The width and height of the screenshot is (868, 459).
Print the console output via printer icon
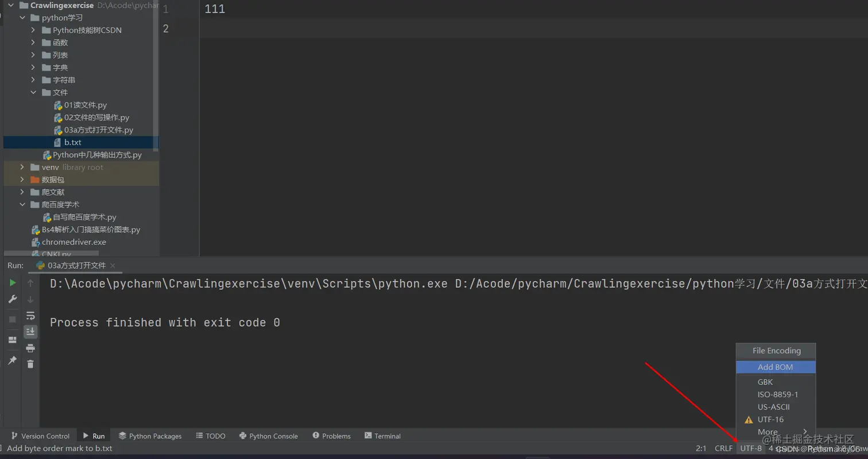(30, 348)
